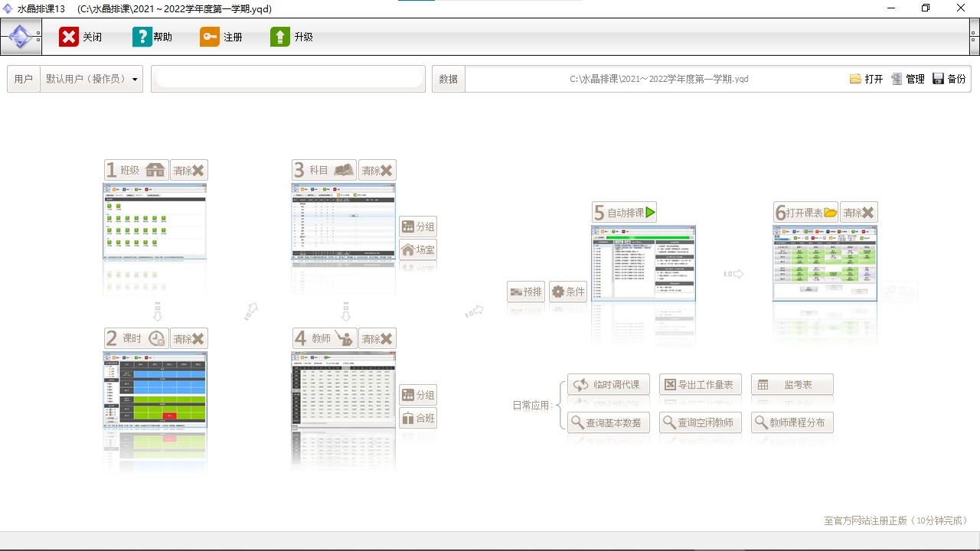
Task: Open step 1 Classes (班级) setup
Action: (x=136, y=170)
